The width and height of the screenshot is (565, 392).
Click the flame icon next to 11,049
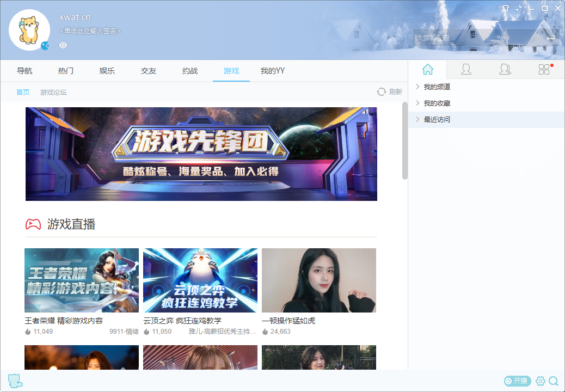(28, 332)
